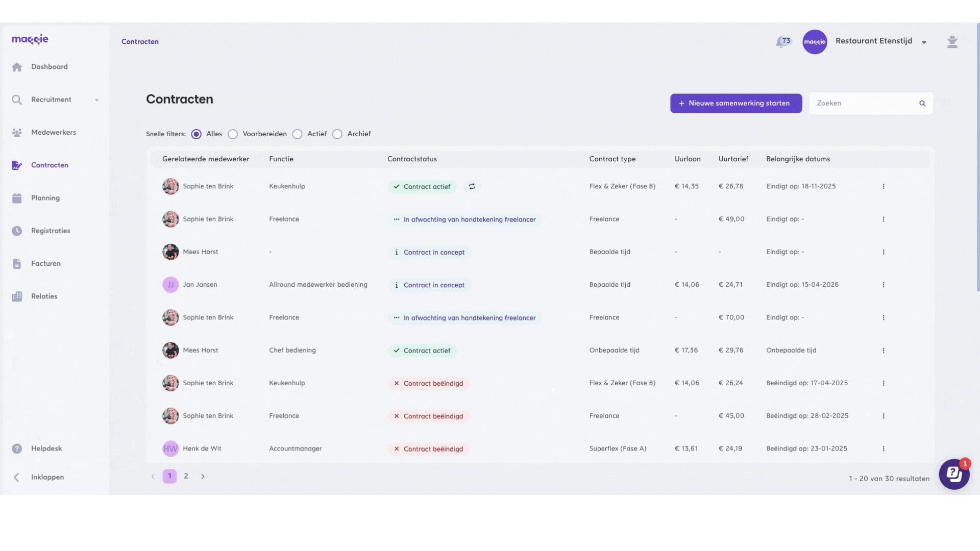Open the Facturen sidebar item
The height and width of the screenshot is (551, 980).
(x=45, y=264)
